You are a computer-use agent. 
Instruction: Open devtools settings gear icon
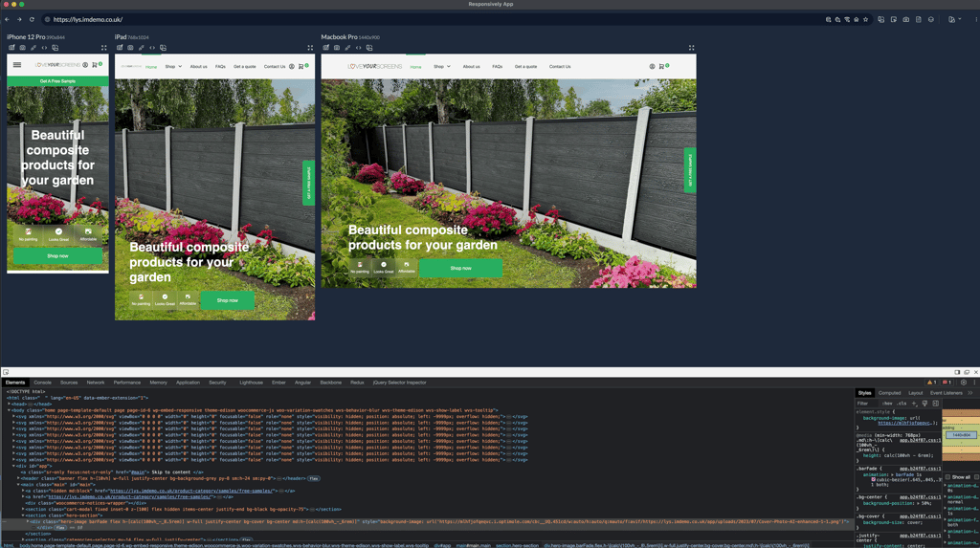click(964, 383)
